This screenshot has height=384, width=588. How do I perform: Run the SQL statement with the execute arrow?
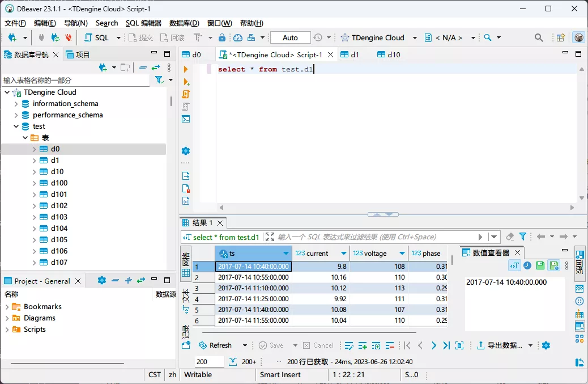tap(186, 69)
